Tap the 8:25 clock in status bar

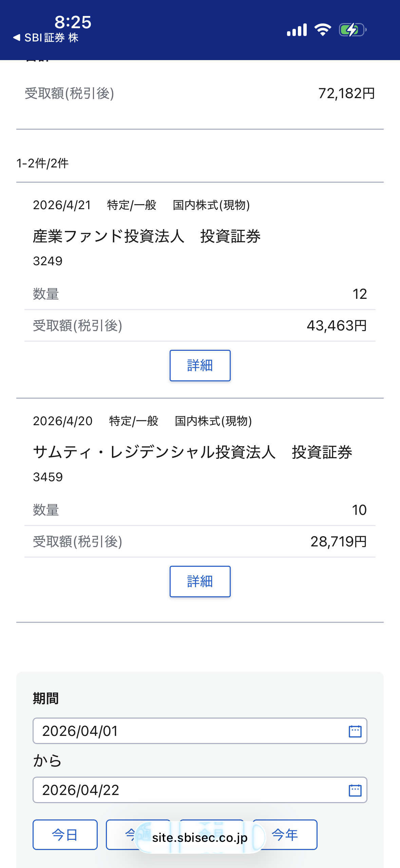(x=73, y=22)
